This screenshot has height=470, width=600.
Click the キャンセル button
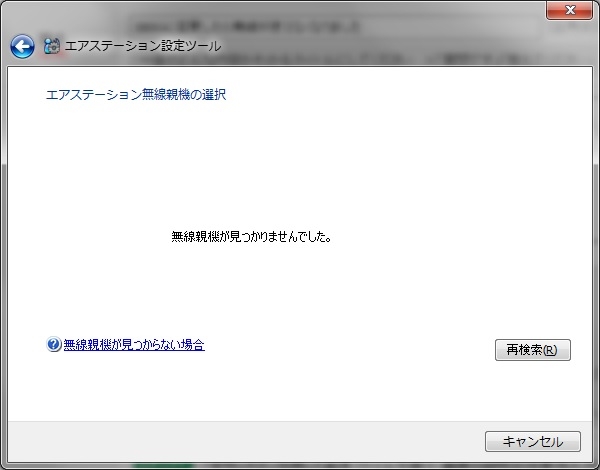(x=533, y=442)
